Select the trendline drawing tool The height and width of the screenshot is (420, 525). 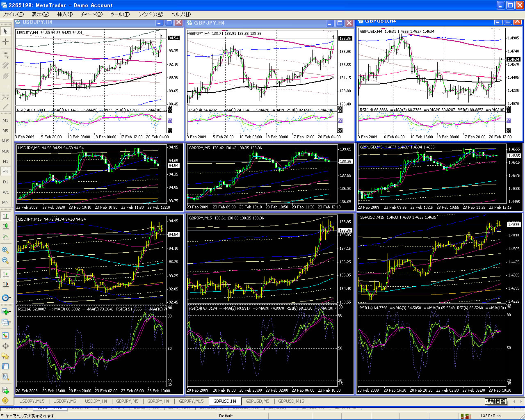point(5,107)
